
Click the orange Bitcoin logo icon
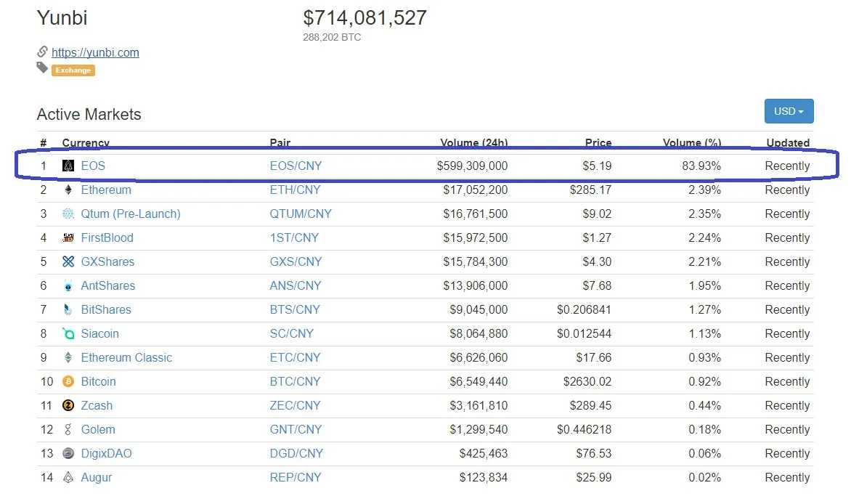click(68, 381)
